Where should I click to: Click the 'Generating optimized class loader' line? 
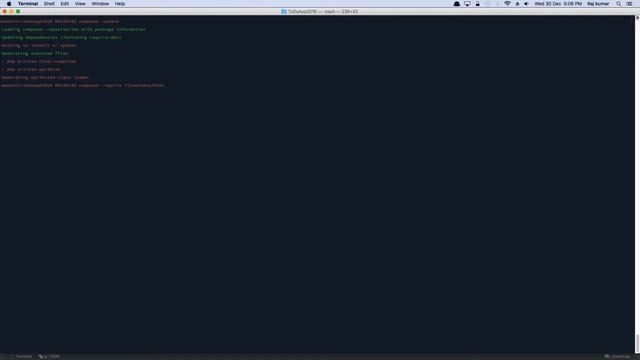click(45, 78)
